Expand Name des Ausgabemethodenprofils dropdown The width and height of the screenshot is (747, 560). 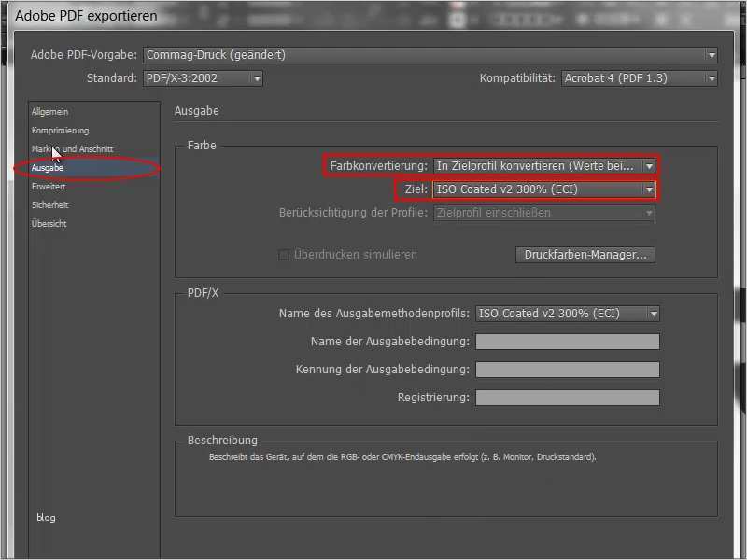pyautogui.click(x=568, y=314)
